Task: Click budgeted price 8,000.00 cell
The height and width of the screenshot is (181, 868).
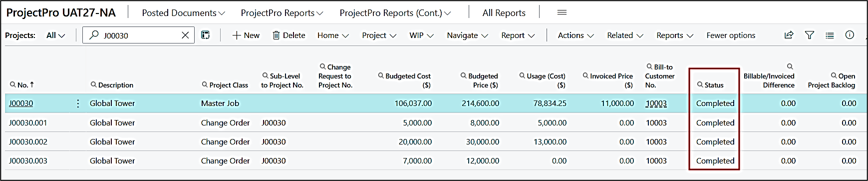Action: [x=485, y=122]
